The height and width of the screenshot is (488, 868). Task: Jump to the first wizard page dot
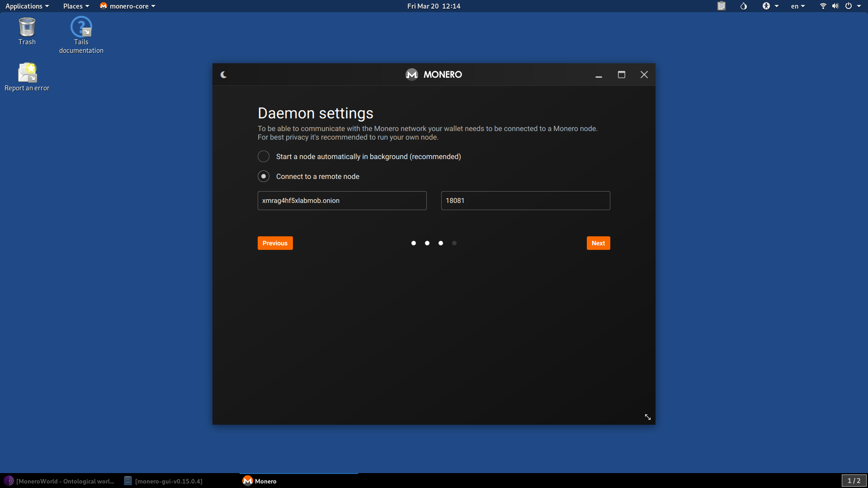(x=413, y=243)
